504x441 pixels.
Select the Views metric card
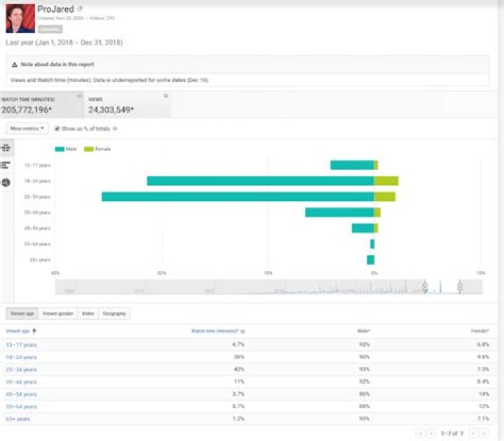[127, 105]
